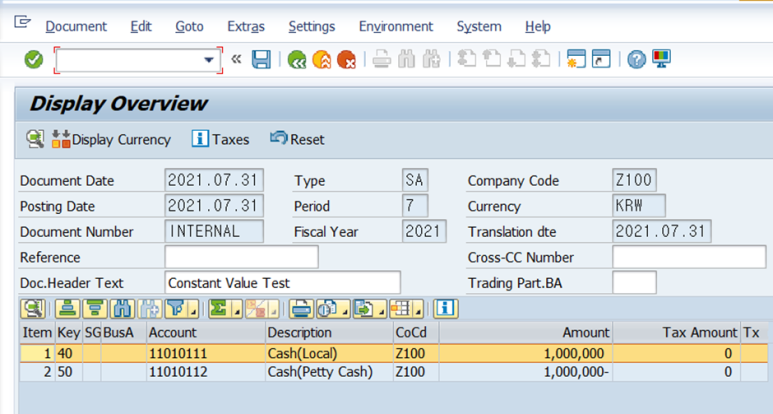Click the Reference input field
Image resolution: width=773 pixels, height=414 pixels.
point(242,257)
